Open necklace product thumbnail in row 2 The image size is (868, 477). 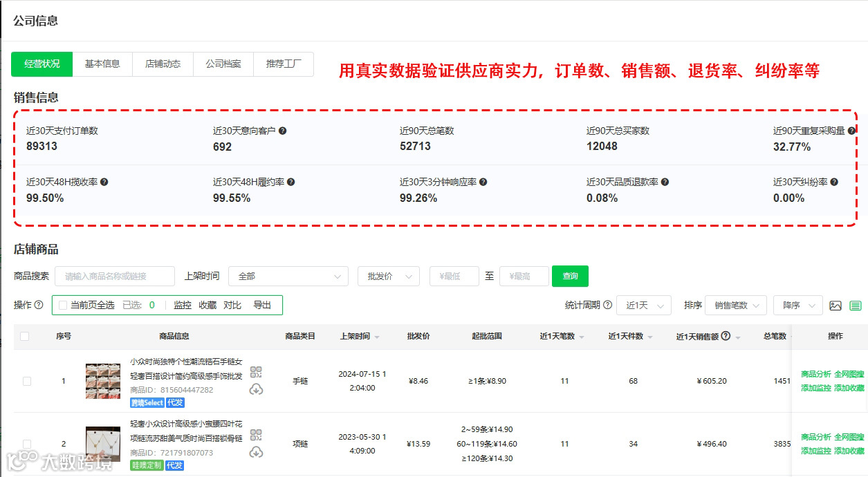103,444
